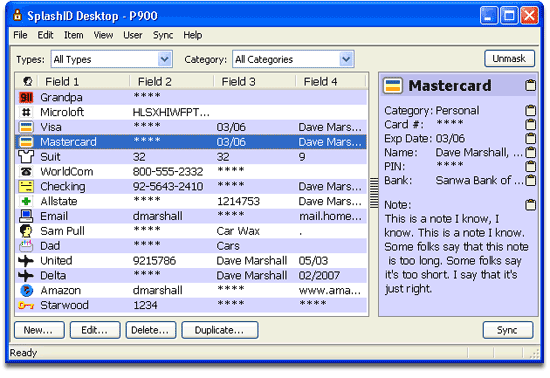
Task: Click the Amazon row globe icon
Action: coord(27,290)
